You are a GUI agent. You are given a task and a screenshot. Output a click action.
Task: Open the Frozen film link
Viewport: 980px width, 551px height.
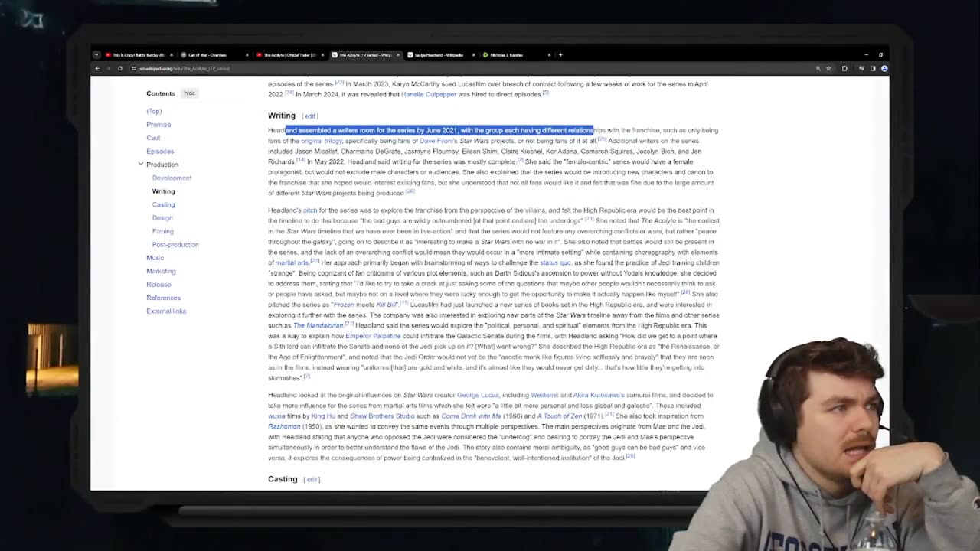(x=344, y=305)
